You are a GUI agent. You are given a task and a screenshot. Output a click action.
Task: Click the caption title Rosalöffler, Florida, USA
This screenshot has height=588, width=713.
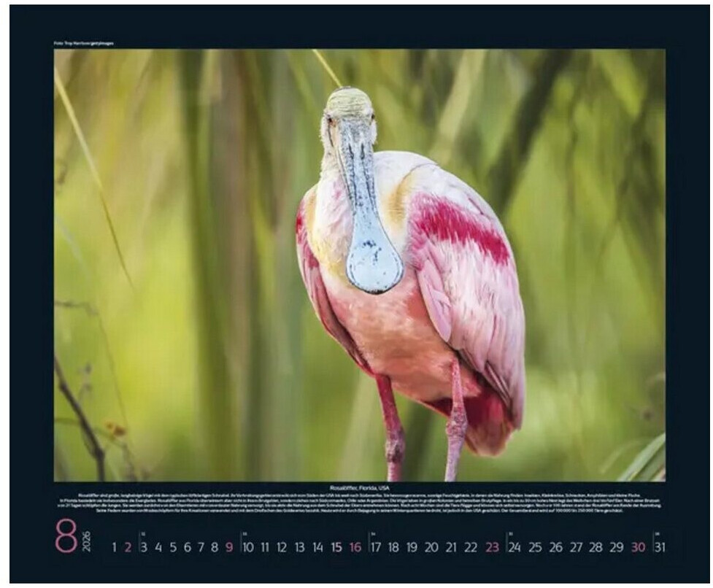click(x=359, y=487)
